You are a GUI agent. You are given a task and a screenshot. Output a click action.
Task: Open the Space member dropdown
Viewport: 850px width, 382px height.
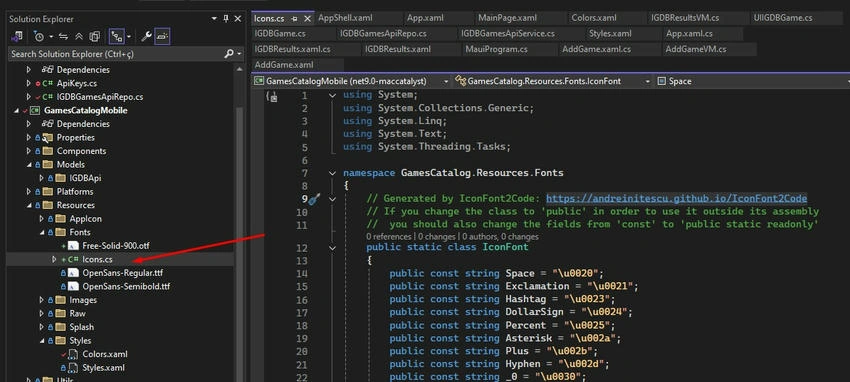pyautogui.click(x=848, y=81)
